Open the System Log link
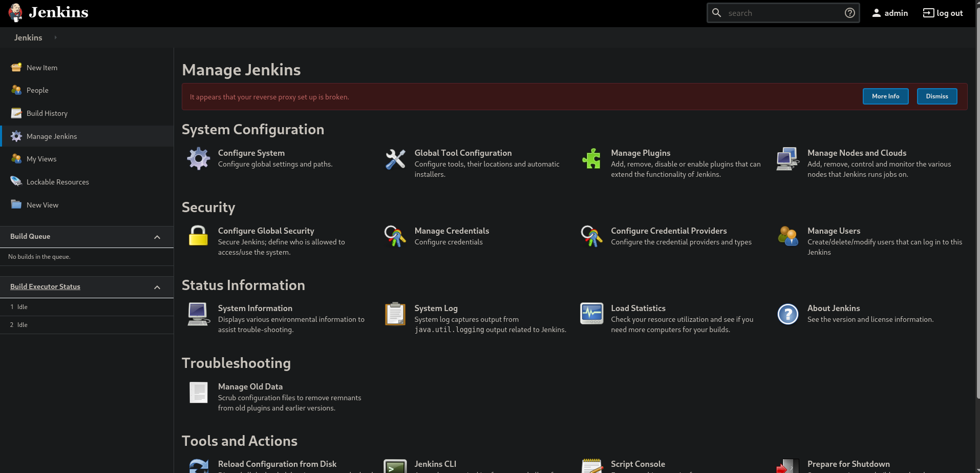The width and height of the screenshot is (980, 473). (x=436, y=308)
